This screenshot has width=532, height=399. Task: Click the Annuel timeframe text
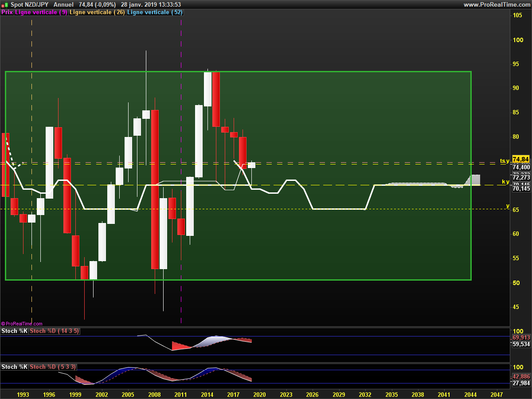[x=63, y=4]
